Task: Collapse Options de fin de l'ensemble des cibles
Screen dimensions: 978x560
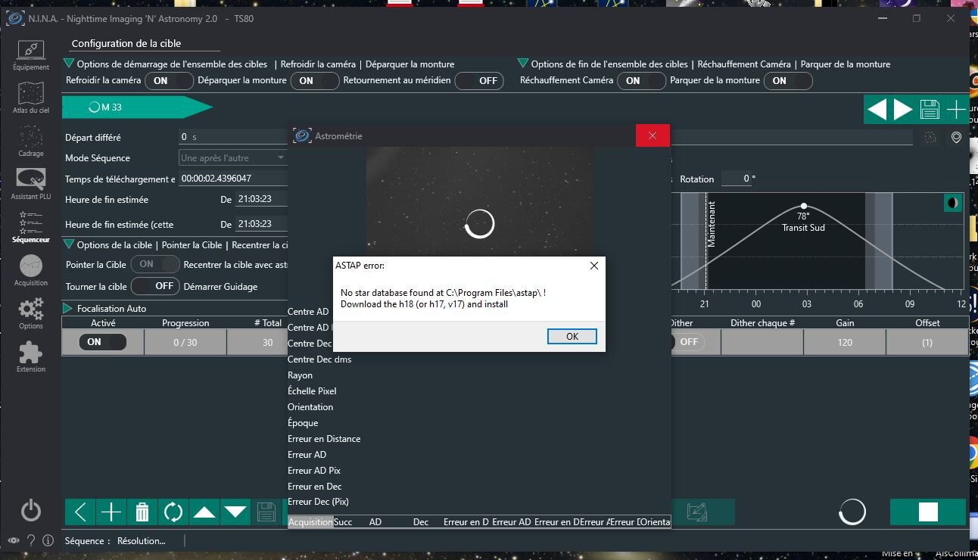Action: tap(523, 64)
